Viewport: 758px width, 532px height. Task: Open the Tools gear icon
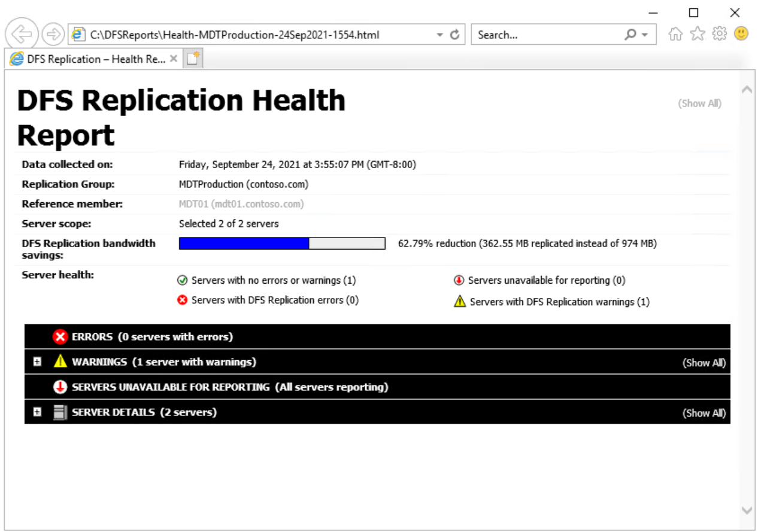(x=719, y=35)
